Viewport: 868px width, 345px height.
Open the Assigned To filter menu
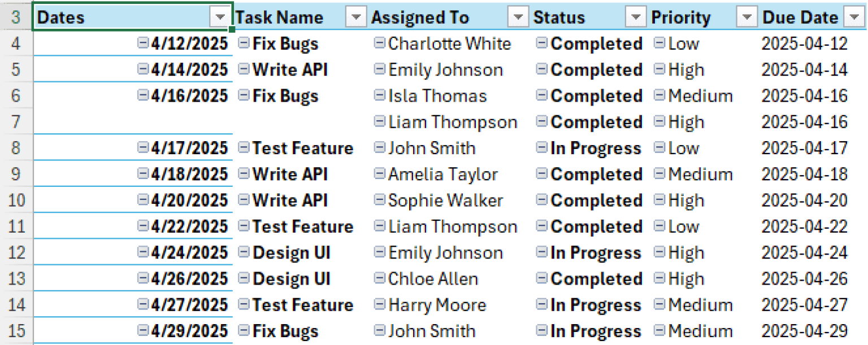point(518,17)
